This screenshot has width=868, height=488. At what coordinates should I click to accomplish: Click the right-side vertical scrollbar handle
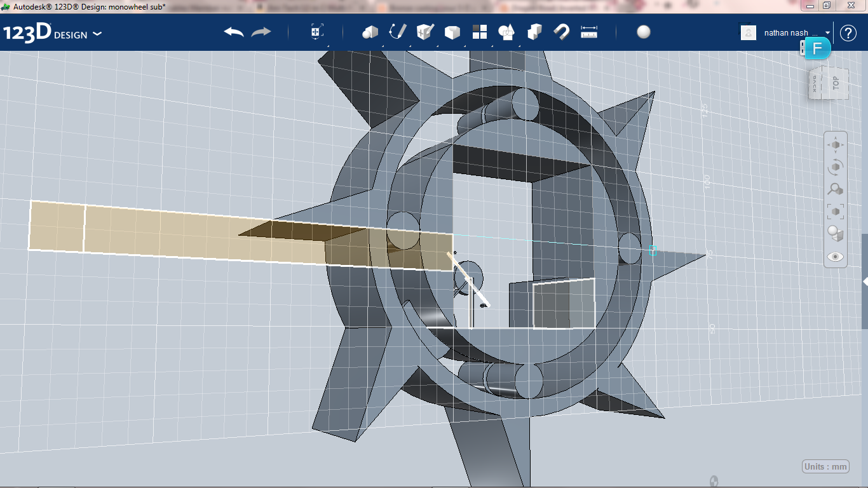[x=865, y=281]
